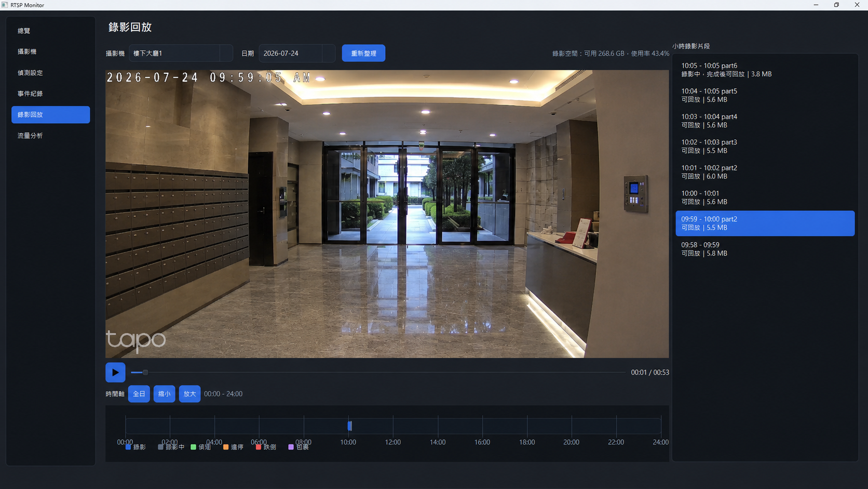
Task: Click the gray 錄影中 legend swatch
Action: coord(160,447)
